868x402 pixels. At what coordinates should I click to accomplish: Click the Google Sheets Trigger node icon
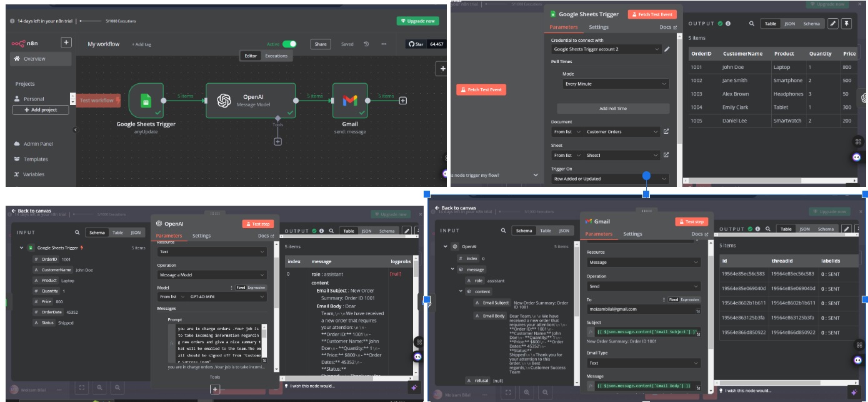tap(146, 101)
